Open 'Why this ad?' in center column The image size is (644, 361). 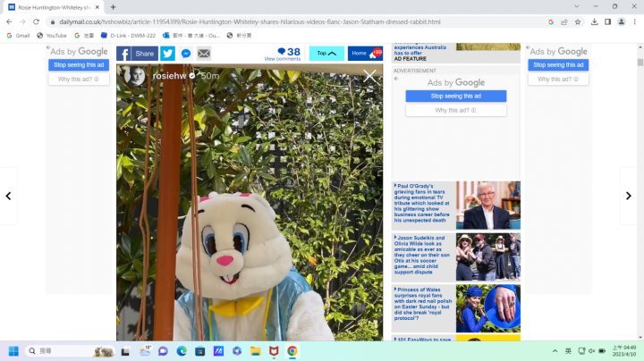456,110
